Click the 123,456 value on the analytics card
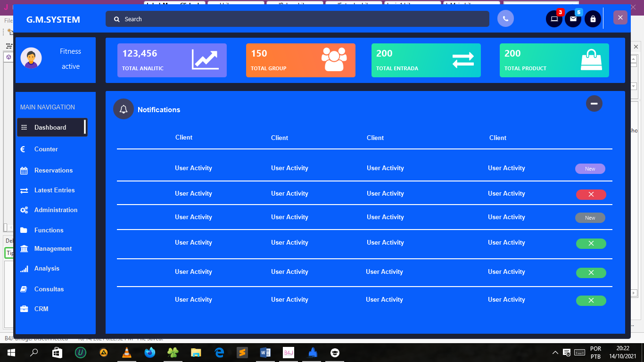 click(x=140, y=54)
